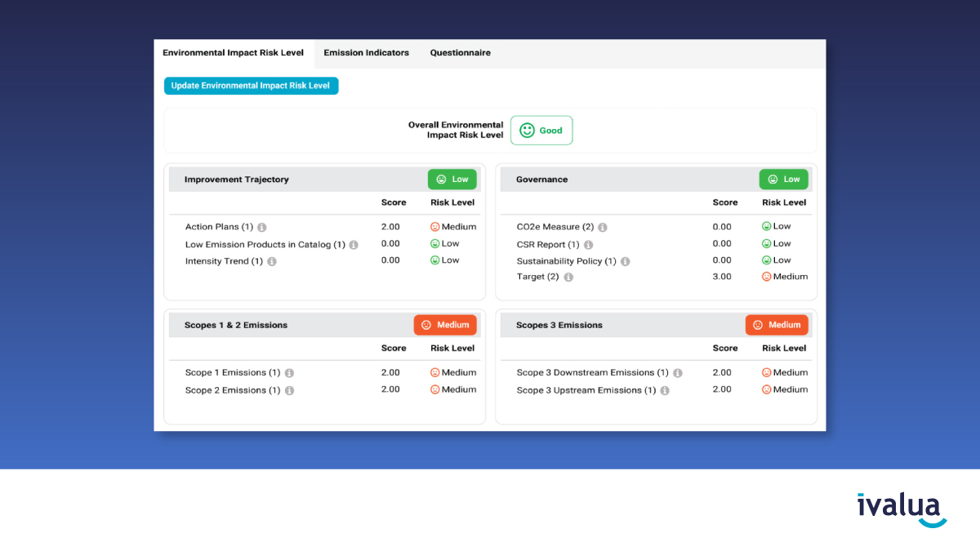Image resolution: width=980 pixels, height=551 pixels.
Task: Click info icon next to Intensity Trend
Action: [272, 262]
